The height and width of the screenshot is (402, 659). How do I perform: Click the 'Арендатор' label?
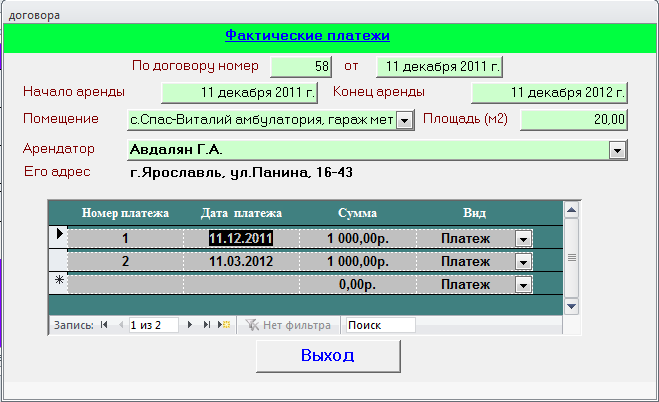pos(59,149)
